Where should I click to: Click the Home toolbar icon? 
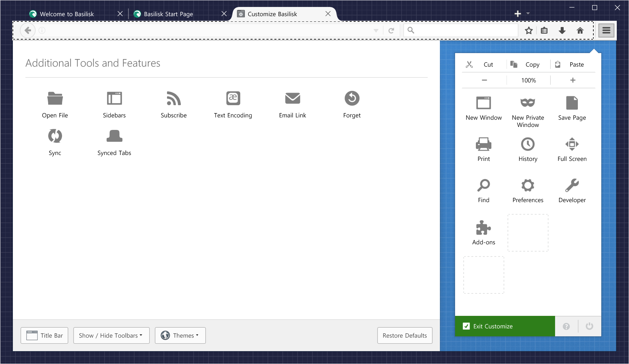[580, 30]
